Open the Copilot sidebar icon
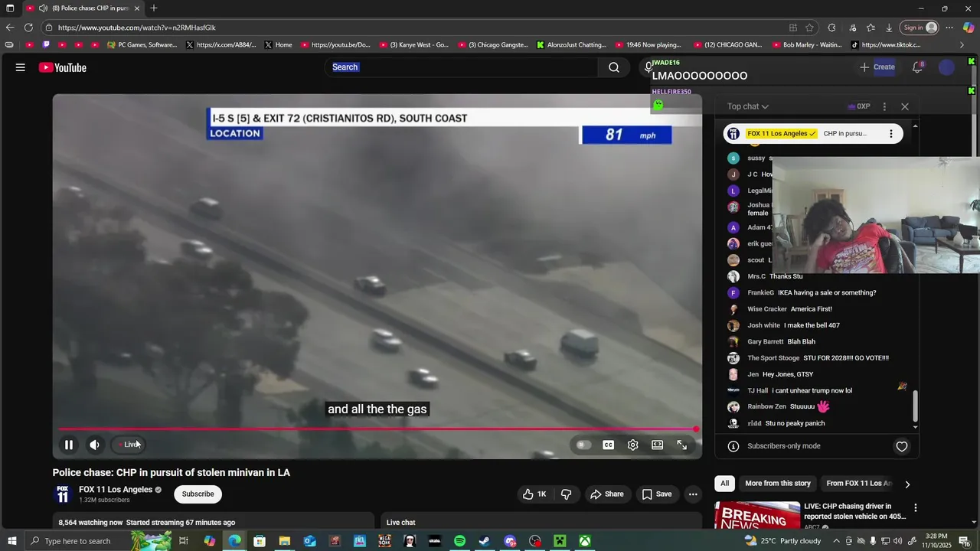This screenshot has width=980, height=551. 969,28
